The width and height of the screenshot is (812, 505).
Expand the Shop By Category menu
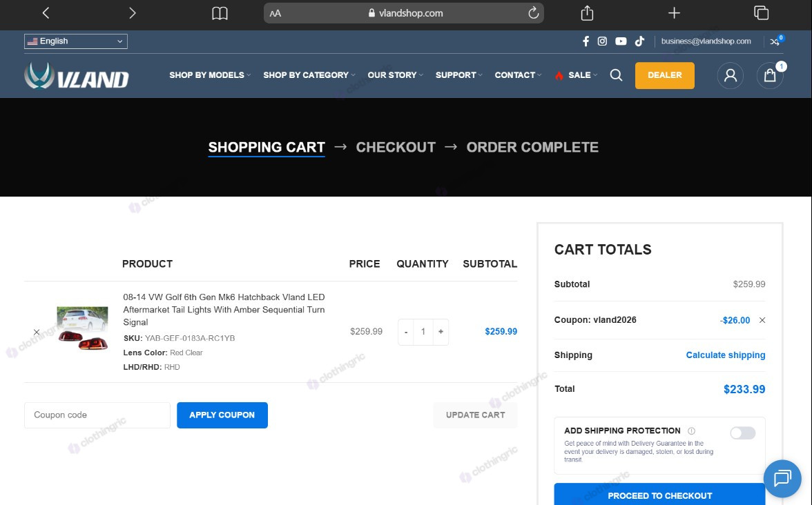click(x=309, y=75)
